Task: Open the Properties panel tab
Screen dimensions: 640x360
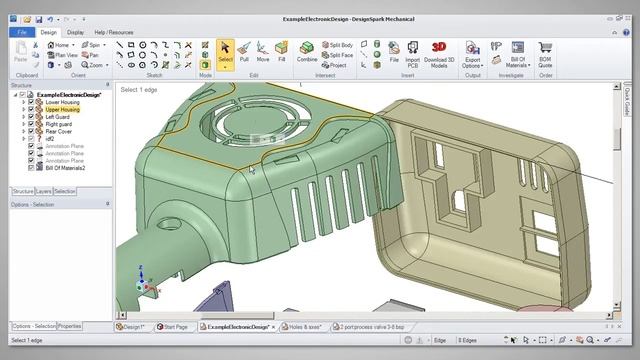Action: [x=69, y=326]
